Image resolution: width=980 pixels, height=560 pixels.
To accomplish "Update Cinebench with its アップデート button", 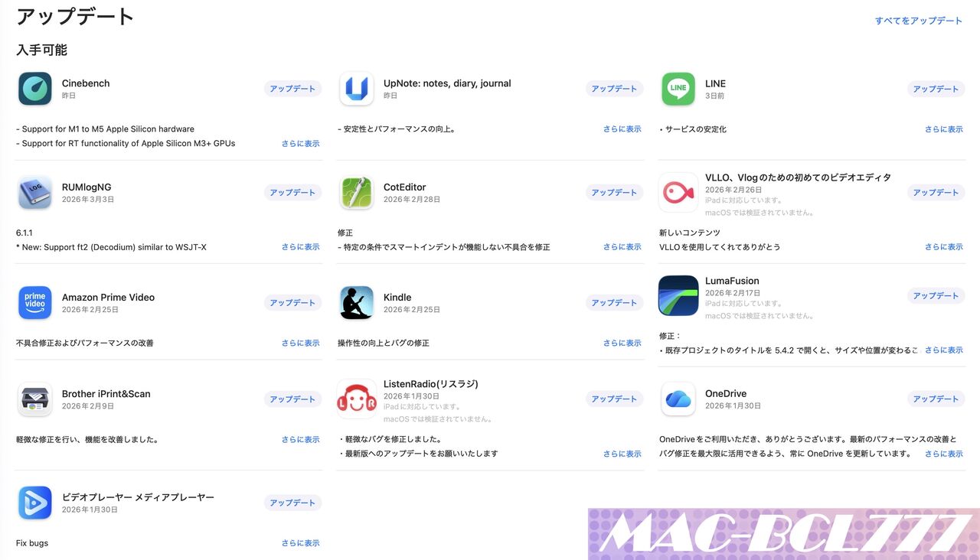I will pyautogui.click(x=292, y=89).
